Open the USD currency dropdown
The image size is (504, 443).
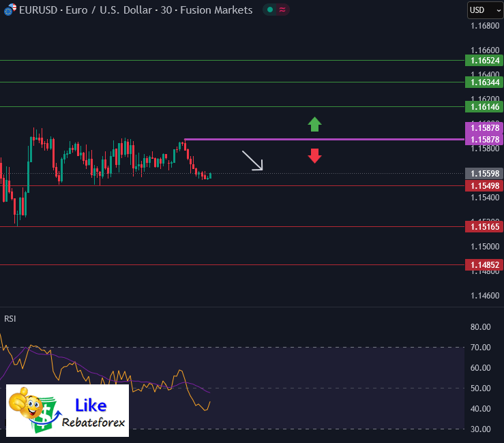pyautogui.click(x=485, y=10)
